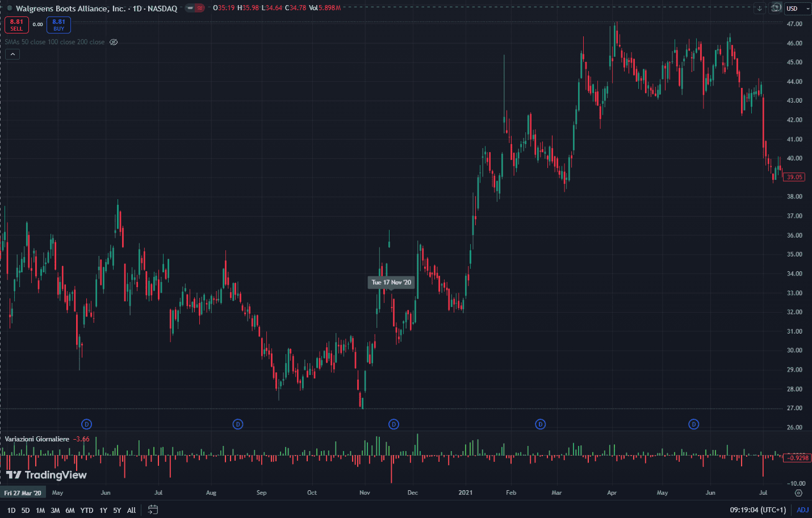Click the Variazioni Giornaliere value -3.66
812x518 pixels.
[81, 439]
